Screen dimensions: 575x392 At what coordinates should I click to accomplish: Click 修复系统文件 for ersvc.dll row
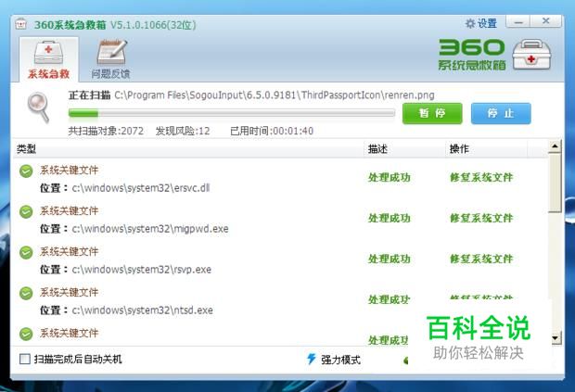click(x=481, y=177)
